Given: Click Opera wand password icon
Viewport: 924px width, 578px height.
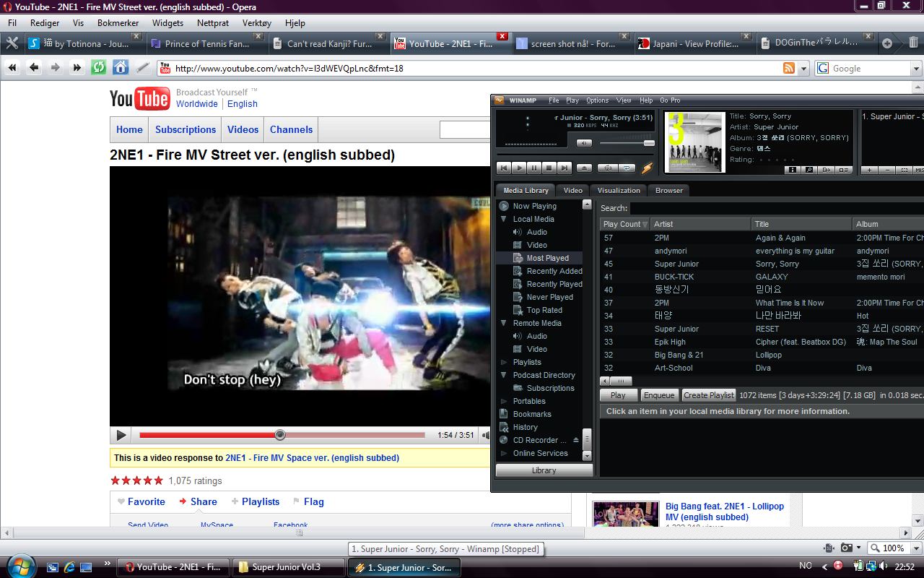Looking at the screenshot, I should (x=142, y=68).
